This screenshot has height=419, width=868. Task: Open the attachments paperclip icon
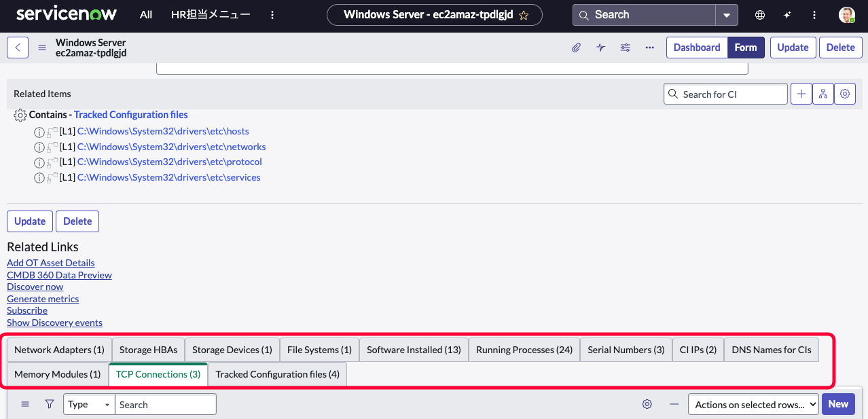576,48
